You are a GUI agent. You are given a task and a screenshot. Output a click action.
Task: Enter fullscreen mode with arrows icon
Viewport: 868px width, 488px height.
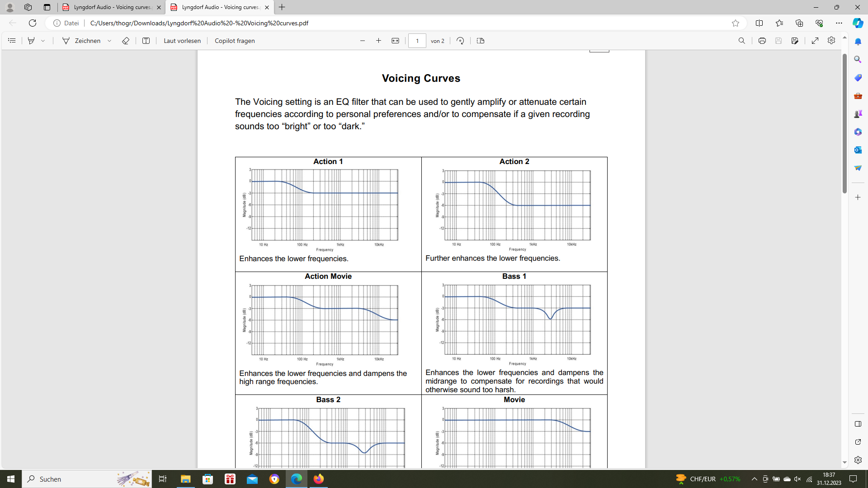click(x=815, y=41)
